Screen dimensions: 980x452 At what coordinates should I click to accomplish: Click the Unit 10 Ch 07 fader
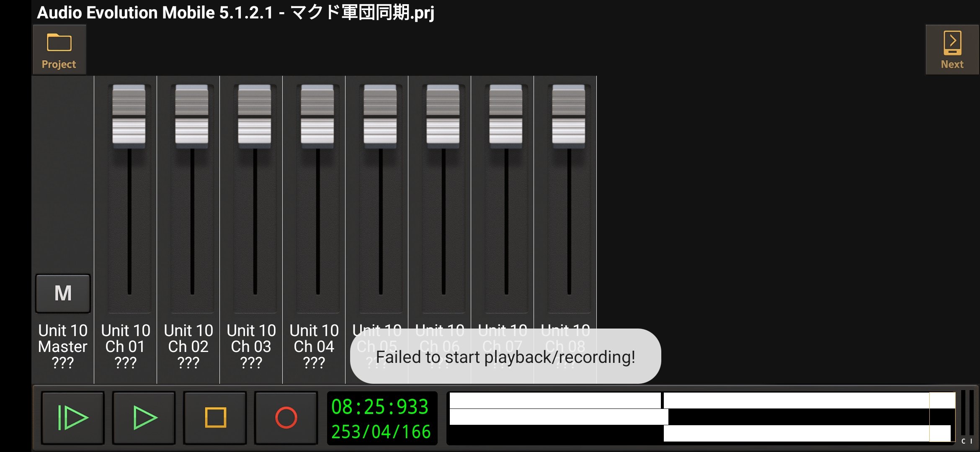(x=506, y=117)
